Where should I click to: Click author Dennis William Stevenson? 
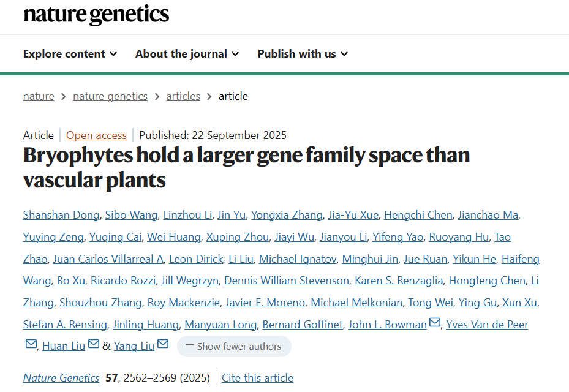tap(287, 281)
